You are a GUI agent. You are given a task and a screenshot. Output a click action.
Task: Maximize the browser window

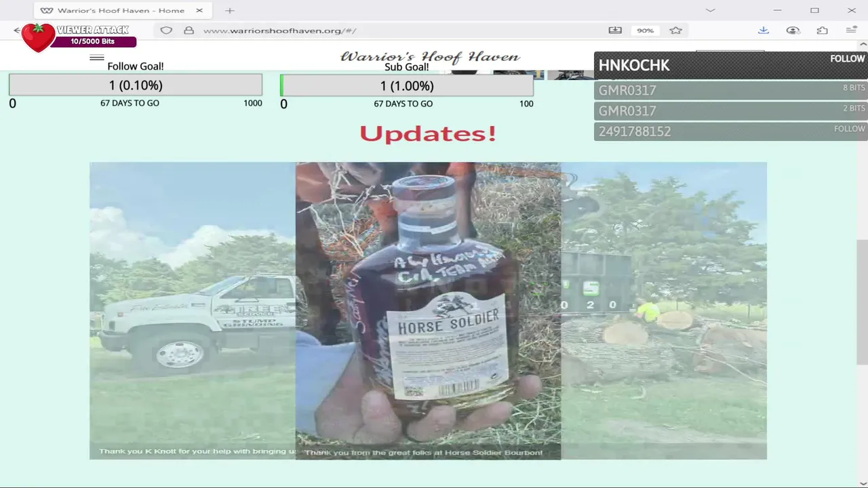pos(814,10)
